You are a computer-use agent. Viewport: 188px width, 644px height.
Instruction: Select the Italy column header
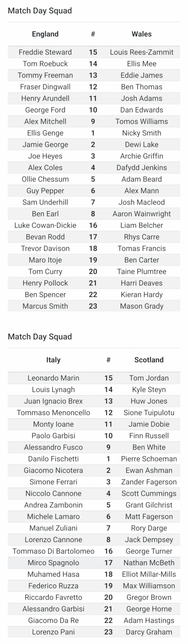(x=53, y=360)
